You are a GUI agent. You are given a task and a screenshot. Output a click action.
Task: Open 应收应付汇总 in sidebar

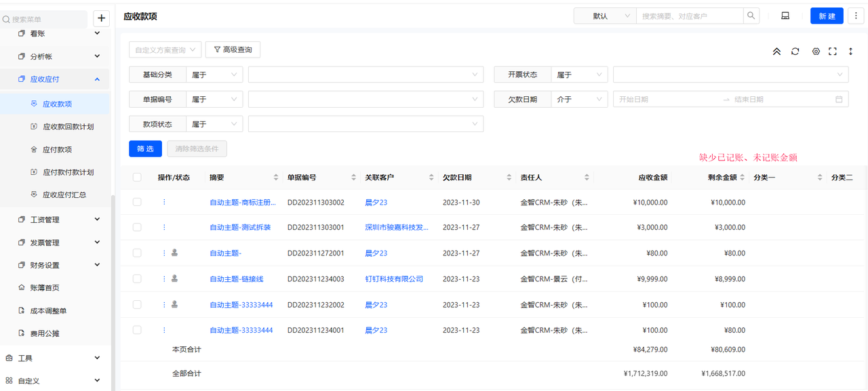[x=64, y=194]
